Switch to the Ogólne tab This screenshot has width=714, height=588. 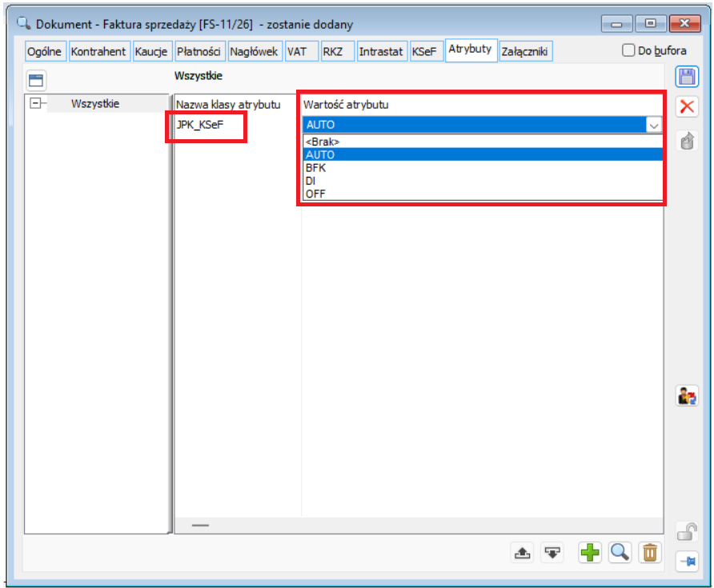(44, 51)
